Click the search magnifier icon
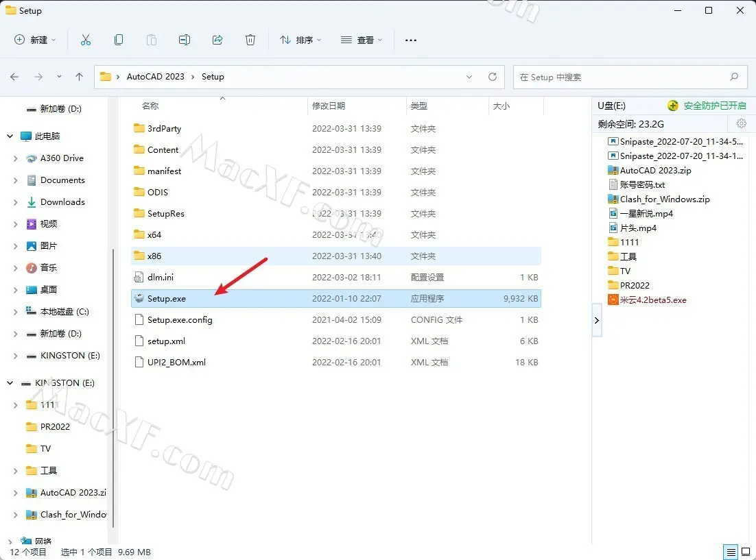 [x=734, y=77]
